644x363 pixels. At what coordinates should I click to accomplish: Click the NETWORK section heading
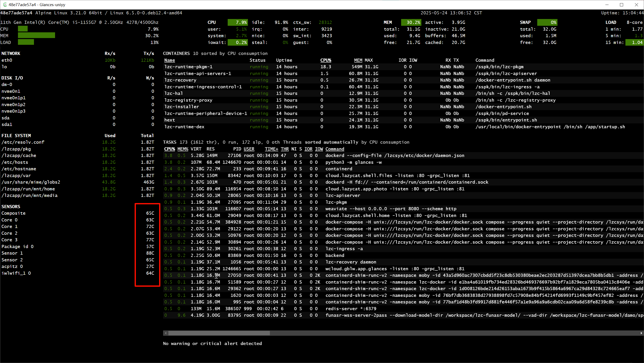coord(11,53)
